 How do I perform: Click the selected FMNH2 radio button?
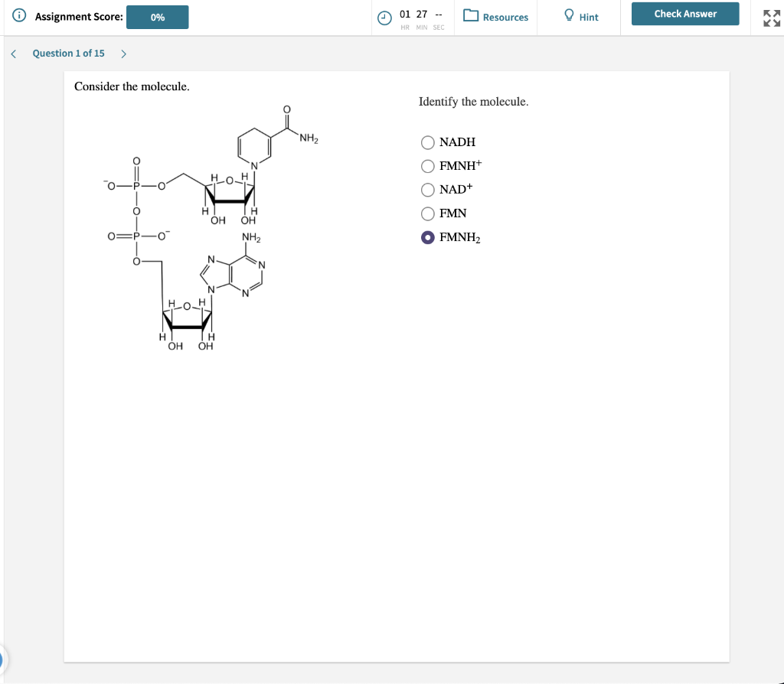tap(427, 237)
